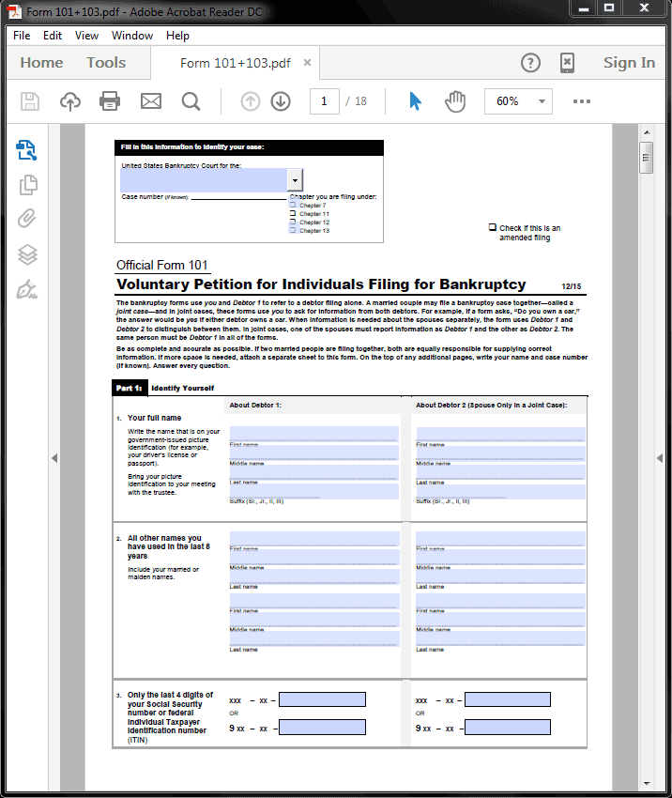The height and width of the screenshot is (798, 672).
Task: Click the Save file icon in toolbar
Action: point(30,101)
